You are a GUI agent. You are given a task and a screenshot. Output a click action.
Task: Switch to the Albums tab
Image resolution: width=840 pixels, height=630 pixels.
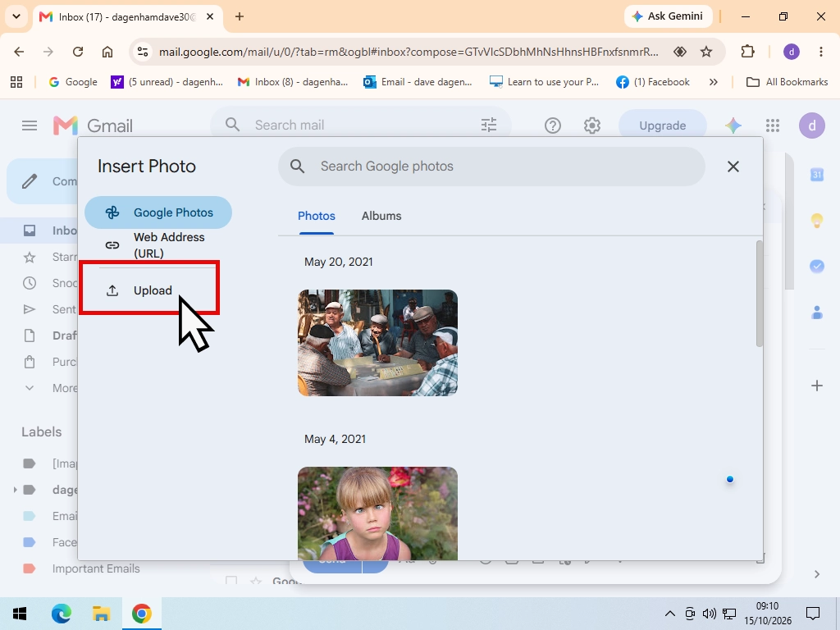click(x=381, y=216)
